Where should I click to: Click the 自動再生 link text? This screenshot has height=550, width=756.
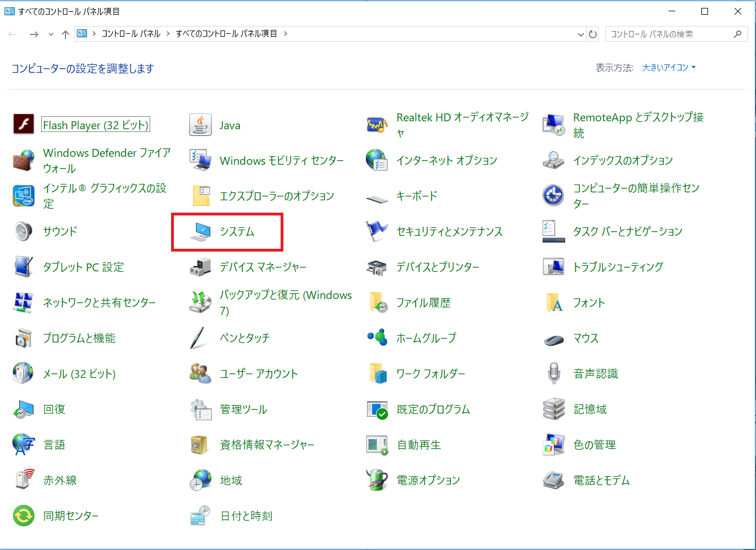419,445
